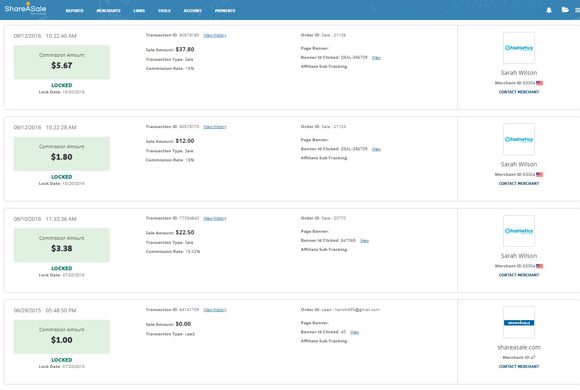
Task: Click LOCKED status under $3.38 commission
Action: (x=62, y=268)
